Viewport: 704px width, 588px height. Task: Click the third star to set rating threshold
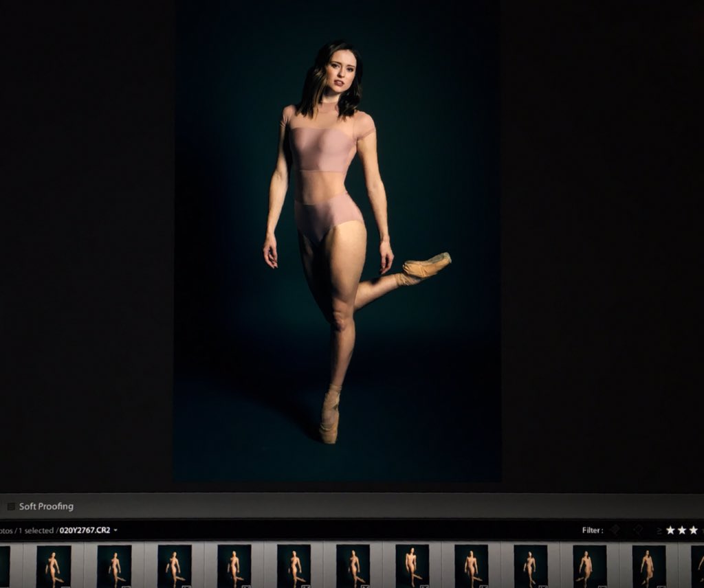pyautogui.click(x=694, y=530)
